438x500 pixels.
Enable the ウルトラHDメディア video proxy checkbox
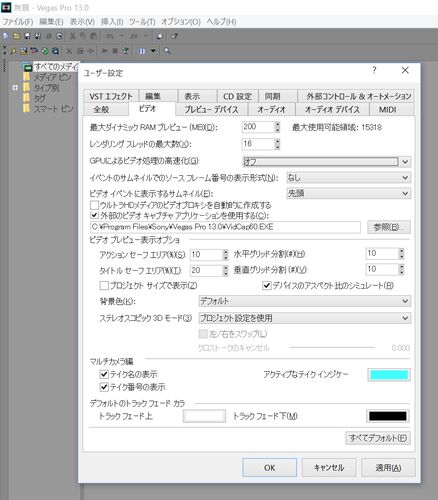click(x=94, y=205)
